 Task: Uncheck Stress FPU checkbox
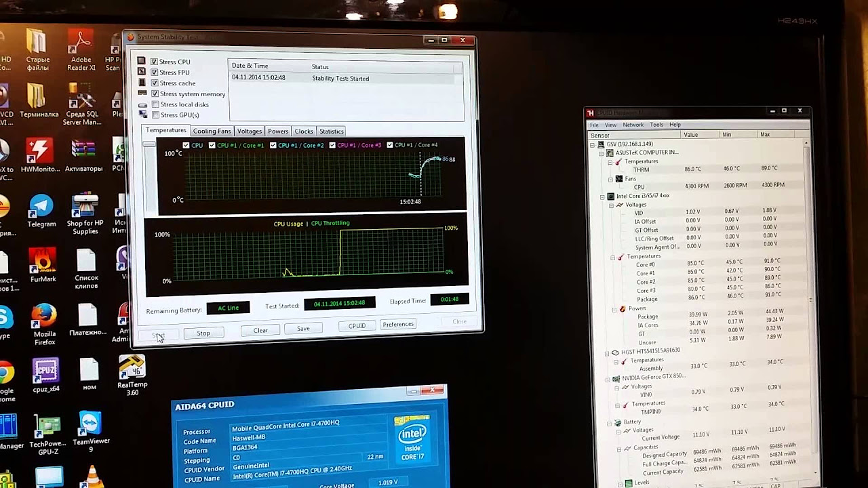tap(154, 73)
